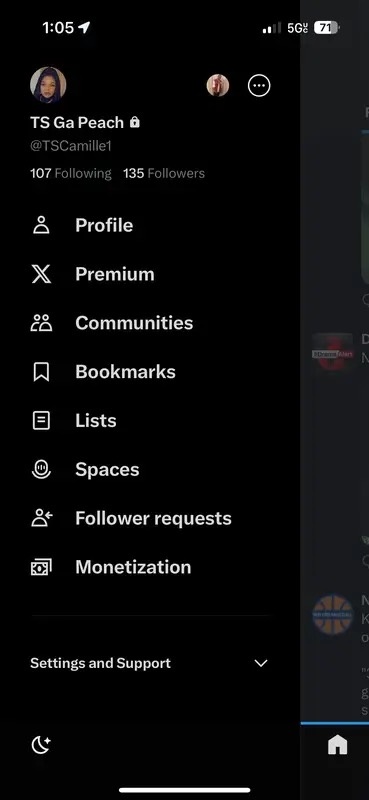Select the Follower requests menu item
369x800 pixels.
(153, 518)
